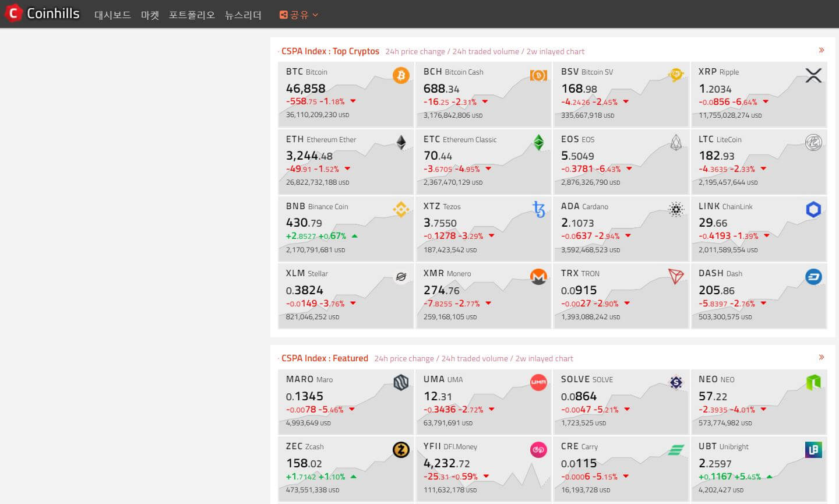This screenshot has width=839, height=504.
Task: Click the Bitcoin SV icon
Action: click(676, 75)
